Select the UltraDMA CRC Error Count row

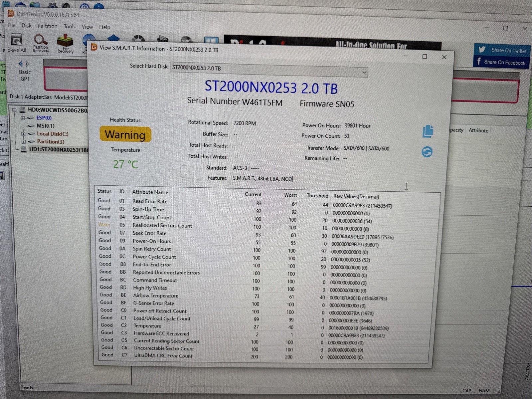coord(265,356)
